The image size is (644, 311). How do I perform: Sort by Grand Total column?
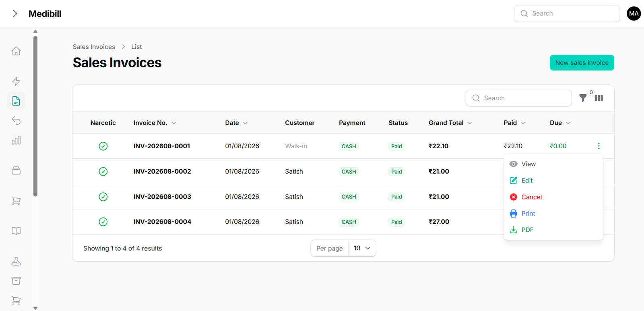450,123
